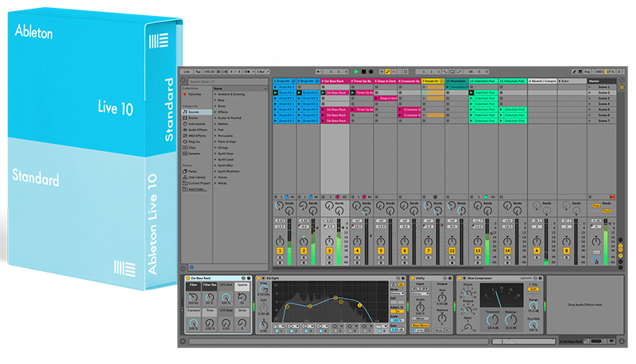Select the tempo field showing 100.00
This screenshot has width=636, height=364.
tap(209, 72)
